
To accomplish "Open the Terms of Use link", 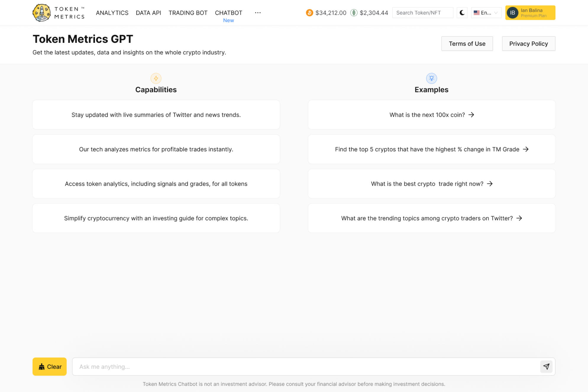I will 467,44.
